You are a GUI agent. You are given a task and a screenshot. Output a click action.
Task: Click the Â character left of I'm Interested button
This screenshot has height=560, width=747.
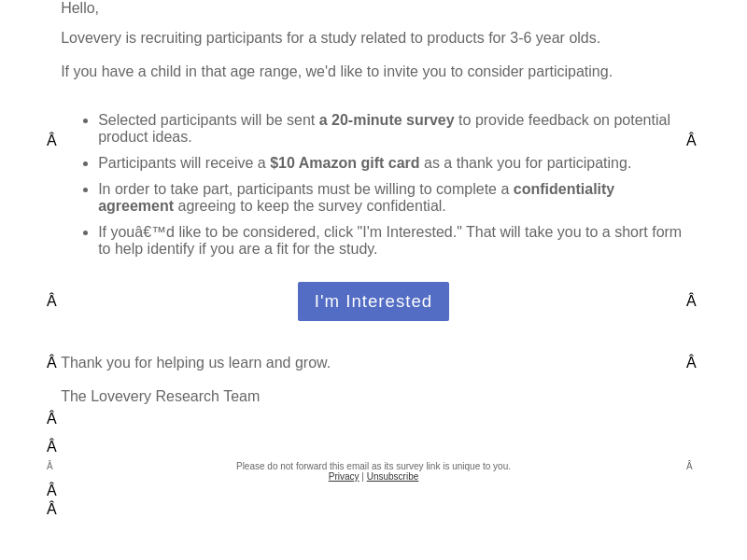coord(52,301)
